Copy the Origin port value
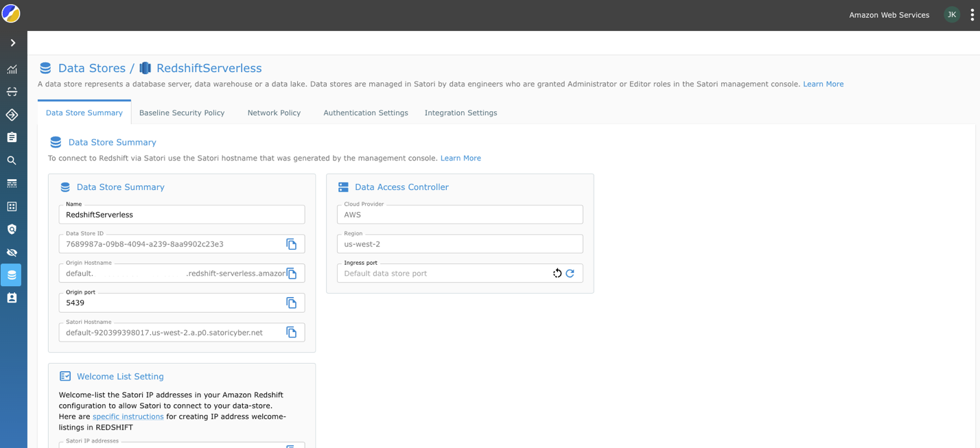Screen dimensions: 980x448 pyautogui.click(x=293, y=303)
